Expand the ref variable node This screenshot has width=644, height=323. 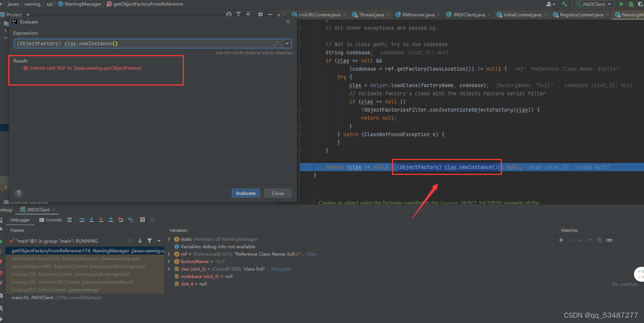pyautogui.click(x=169, y=254)
